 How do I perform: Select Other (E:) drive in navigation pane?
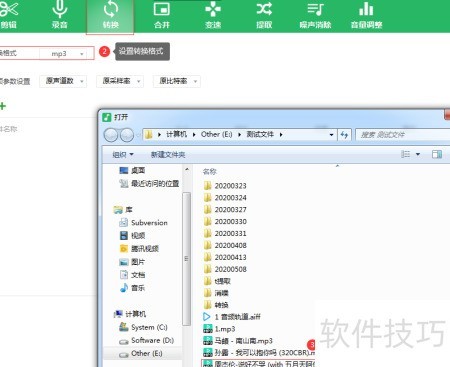coord(141,353)
